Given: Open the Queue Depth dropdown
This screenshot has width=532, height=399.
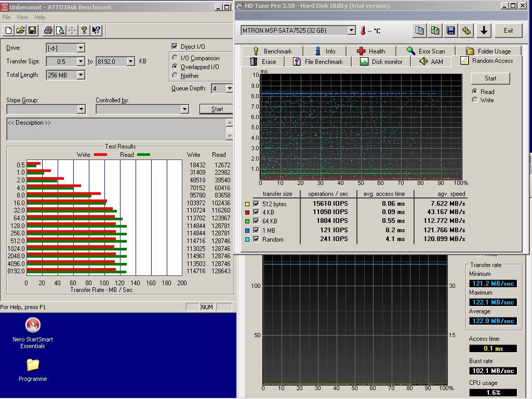Looking at the screenshot, I should [230, 88].
